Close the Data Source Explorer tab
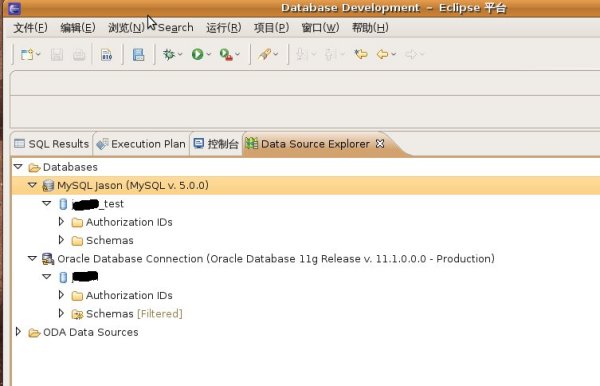 coord(380,143)
